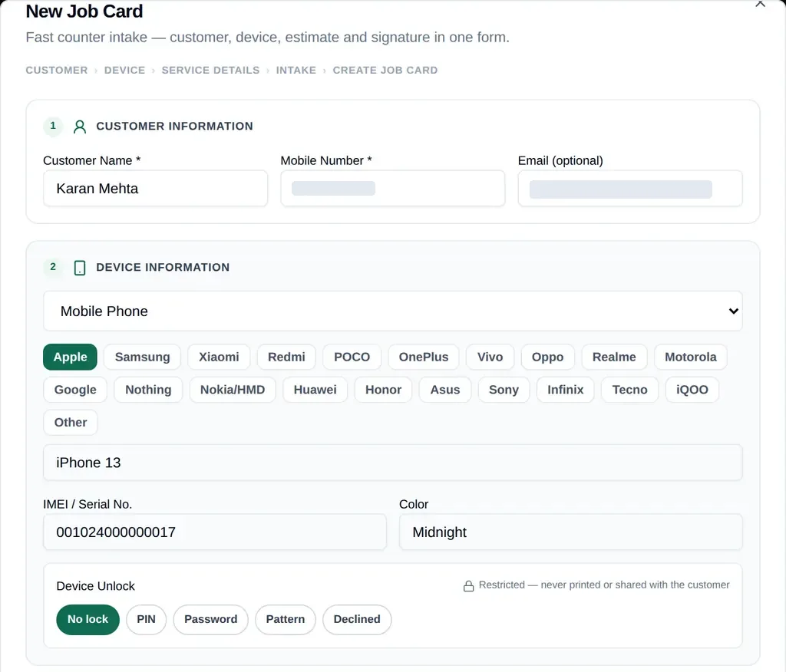
Task: Click the Mobile Number field
Action: [x=392, y=189]
